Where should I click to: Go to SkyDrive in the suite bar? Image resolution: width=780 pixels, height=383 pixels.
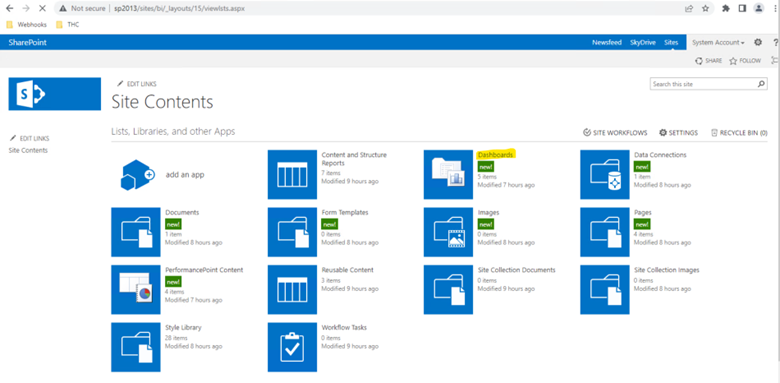[643, 43]
